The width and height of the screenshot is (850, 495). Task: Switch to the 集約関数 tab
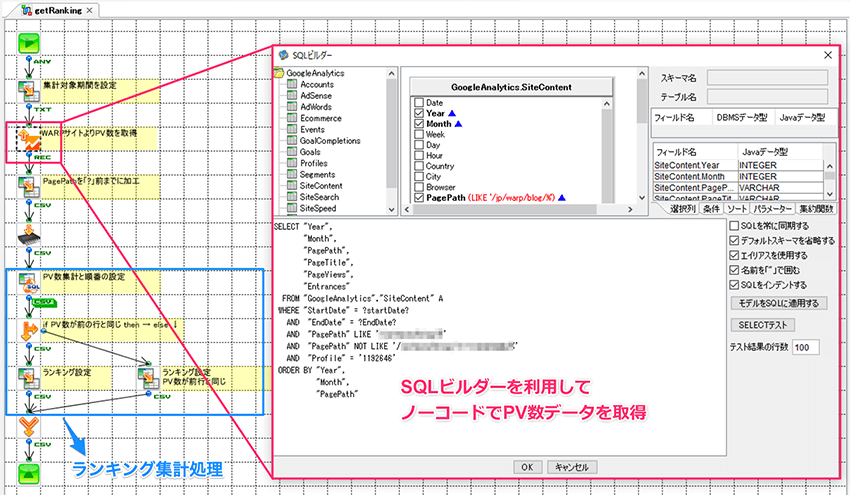click(x=816, y=209)
